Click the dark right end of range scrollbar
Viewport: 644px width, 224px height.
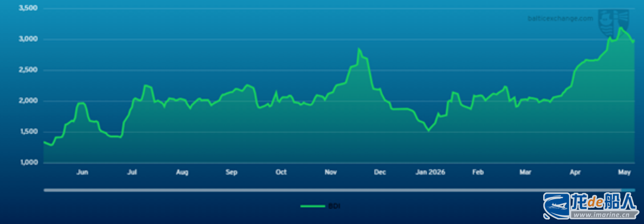628,190
